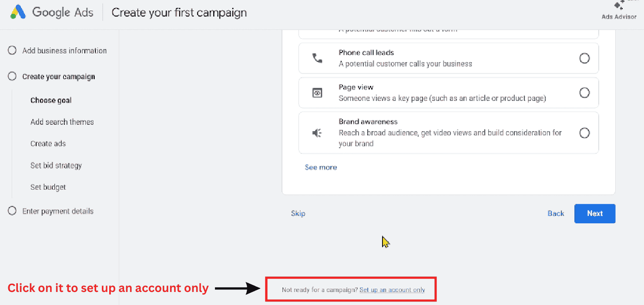The height and width of the screenshot is (305, 644).
Task: Skip the goal selection step
Action: (298, 213)
